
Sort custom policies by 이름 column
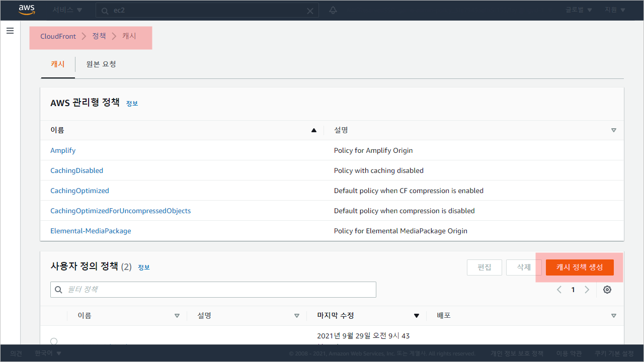point(177,316)
